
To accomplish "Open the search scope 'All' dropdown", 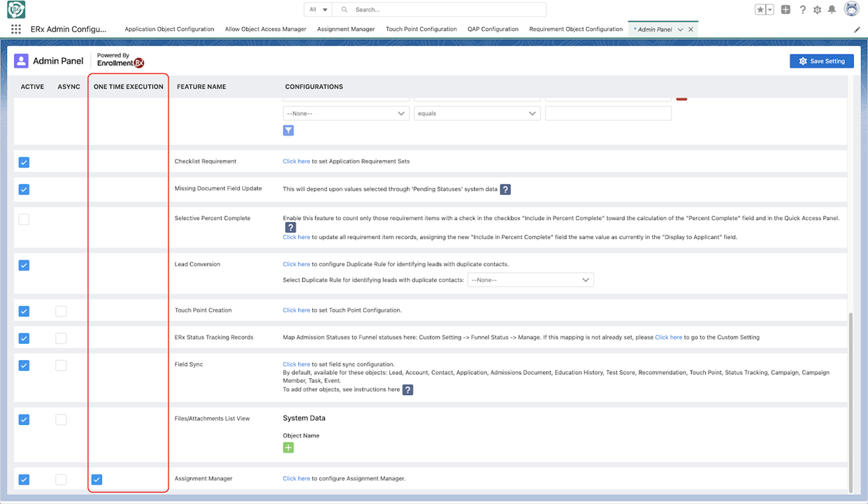I will pyautogui.click(x=318, y=10).
